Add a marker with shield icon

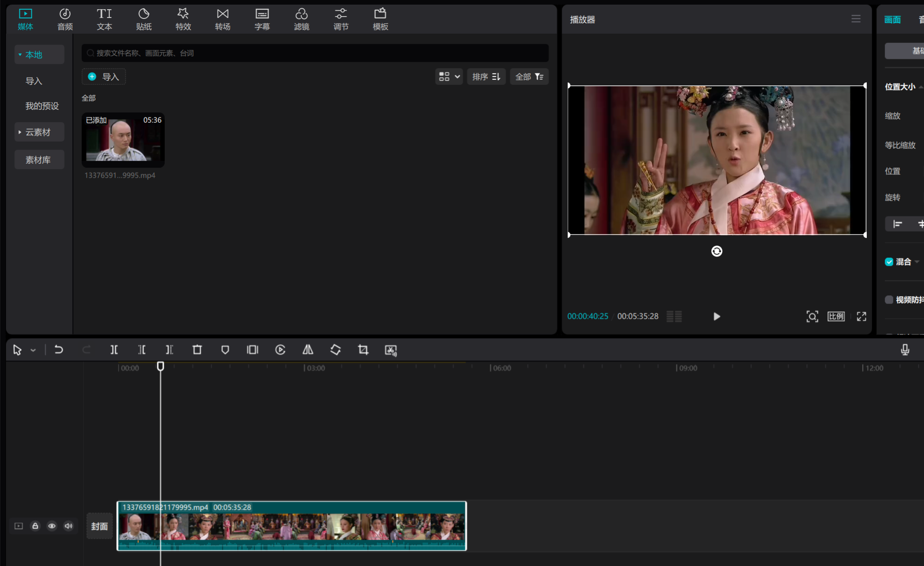225,350
